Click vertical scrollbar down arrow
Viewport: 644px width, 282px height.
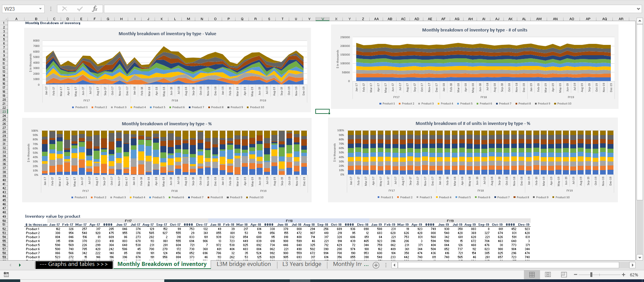640,258
